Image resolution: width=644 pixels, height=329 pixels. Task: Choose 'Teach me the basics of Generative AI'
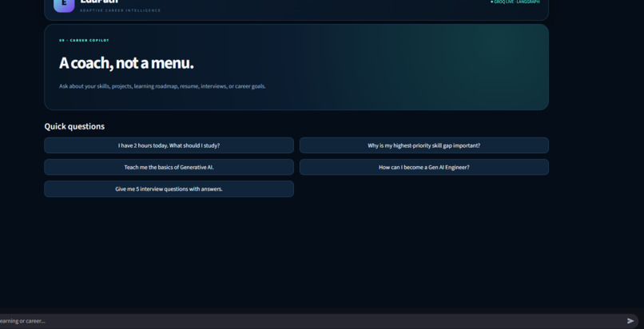click(x=169, y=167)
